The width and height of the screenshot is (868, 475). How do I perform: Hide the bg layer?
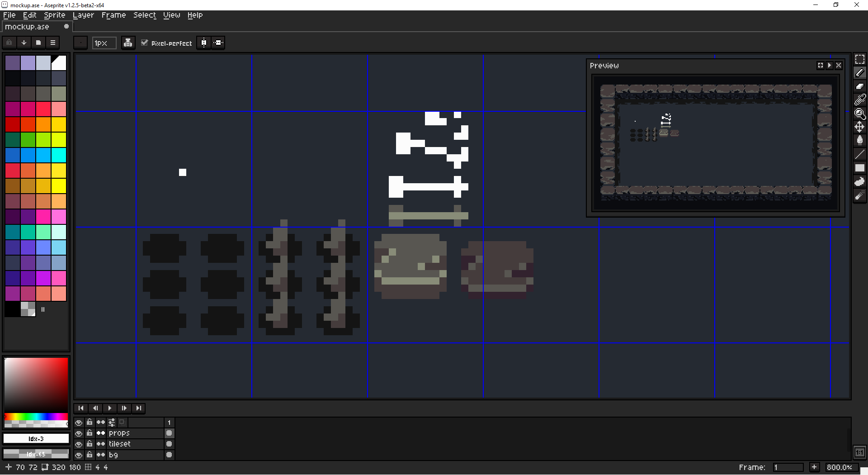tap(79, 455)
